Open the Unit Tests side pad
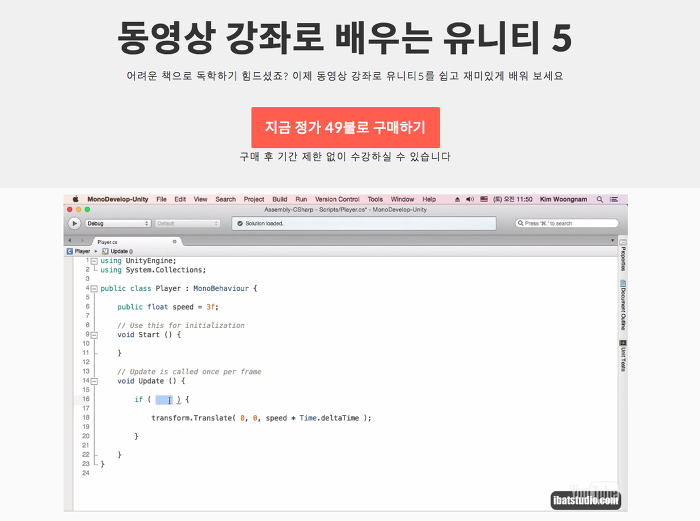The image size is (700, 521). 623,356
